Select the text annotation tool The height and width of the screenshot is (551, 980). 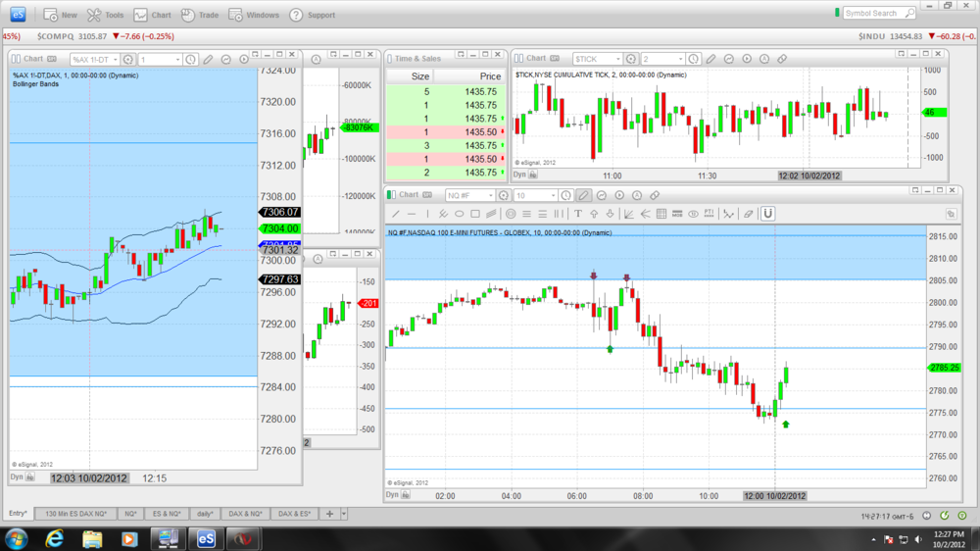point(578,214)
